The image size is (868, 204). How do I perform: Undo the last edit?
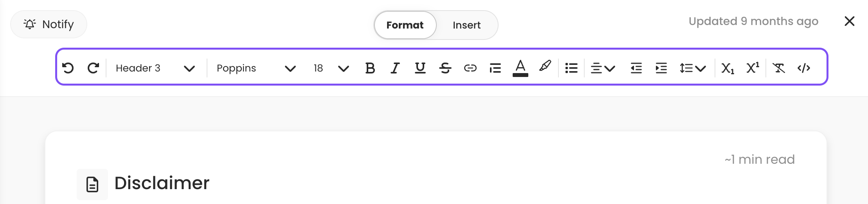click(68, 68)
